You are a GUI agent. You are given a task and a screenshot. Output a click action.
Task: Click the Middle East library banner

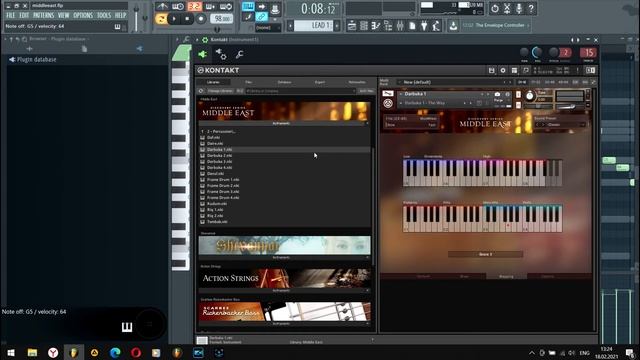point(284,111)
